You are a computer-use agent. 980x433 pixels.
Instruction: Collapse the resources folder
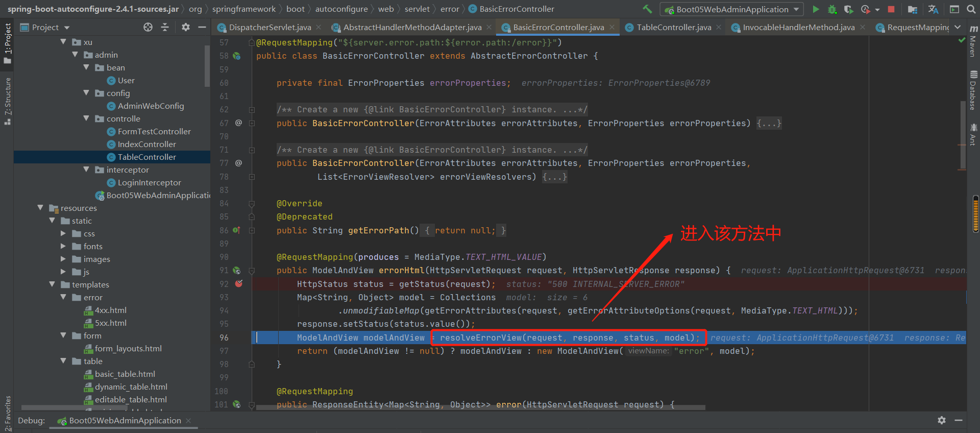(40, 207)
